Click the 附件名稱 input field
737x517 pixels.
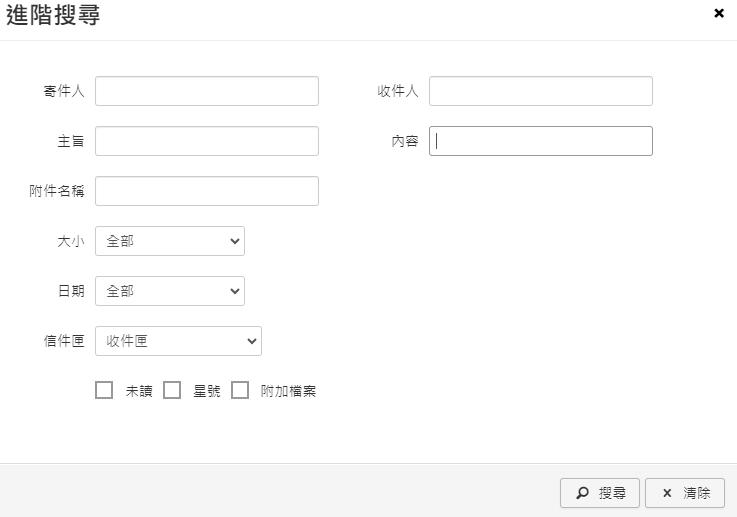[207, 191]
